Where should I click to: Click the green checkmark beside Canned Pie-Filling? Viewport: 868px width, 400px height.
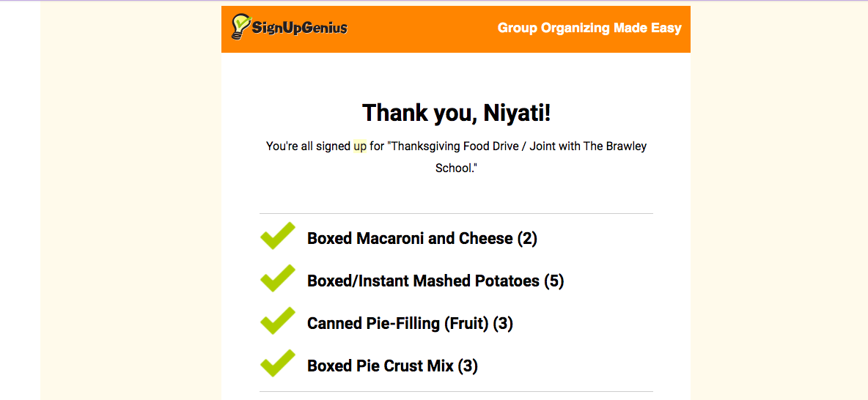[x=277, y=321]
